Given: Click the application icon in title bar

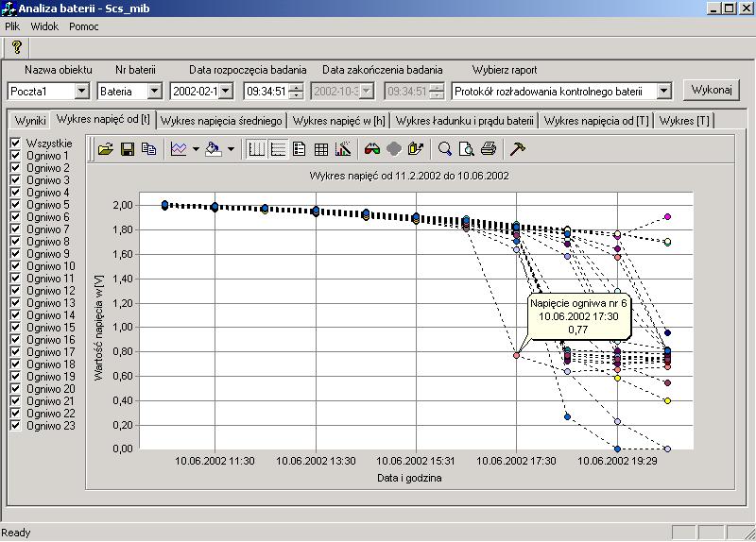Looking at the screenshot, I should tap(9, 8).
